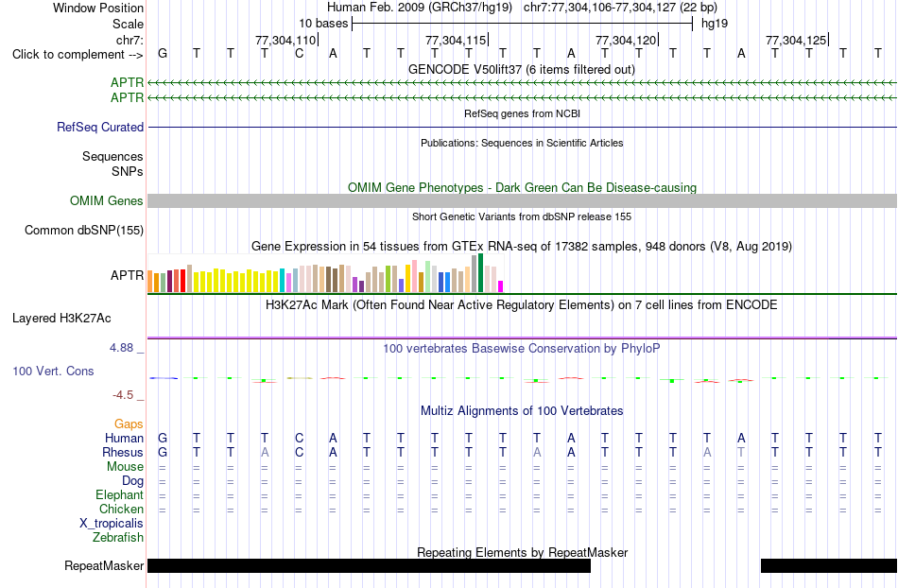The height and width of the screenshot is (588, 898).
Task: Click the '100 Vert. Cons' track label
Action: (53, 371)
